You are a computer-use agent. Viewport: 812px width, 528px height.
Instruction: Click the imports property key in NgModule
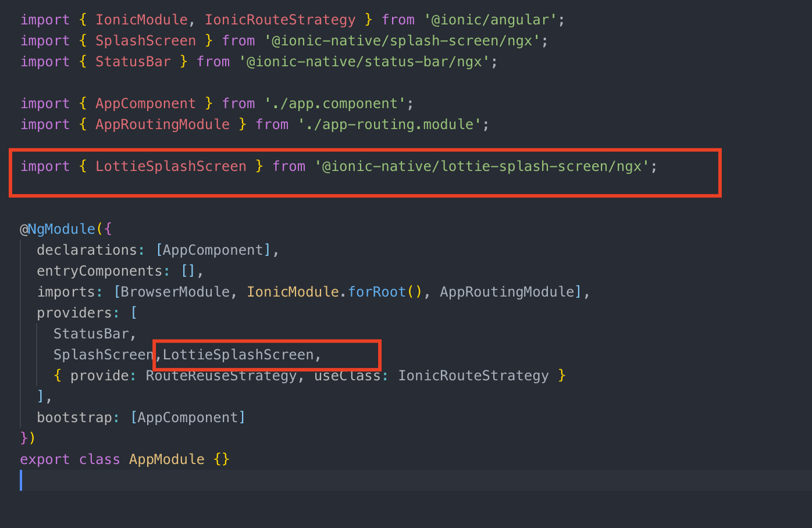pyautogui.click(x=66, y=292)
